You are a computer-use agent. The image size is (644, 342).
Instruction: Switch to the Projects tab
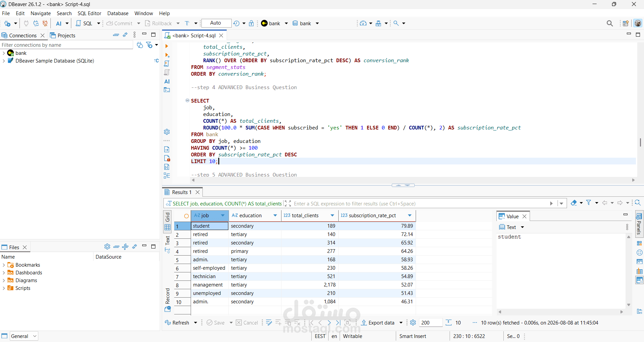[63, 35]
